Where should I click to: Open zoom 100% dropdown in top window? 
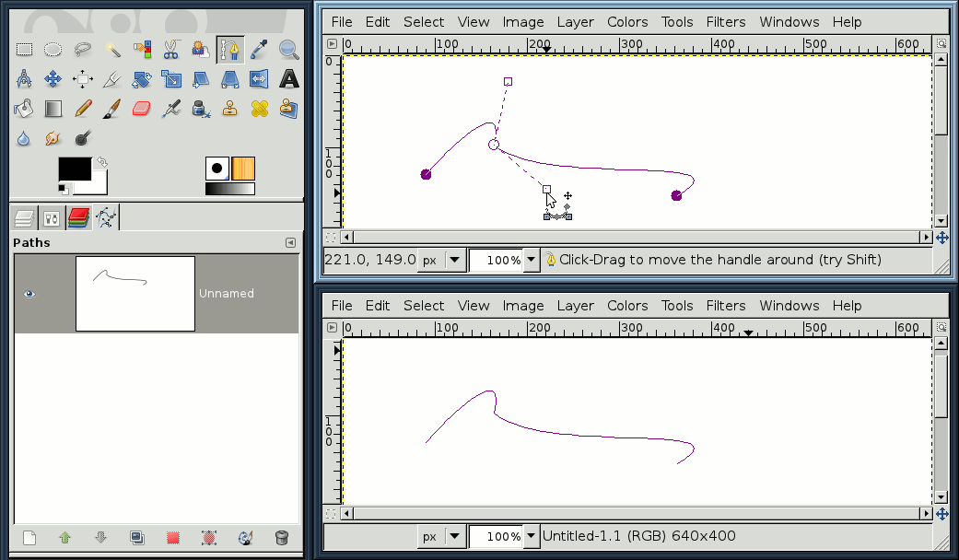pyautogui.click(x=531, y=260)
